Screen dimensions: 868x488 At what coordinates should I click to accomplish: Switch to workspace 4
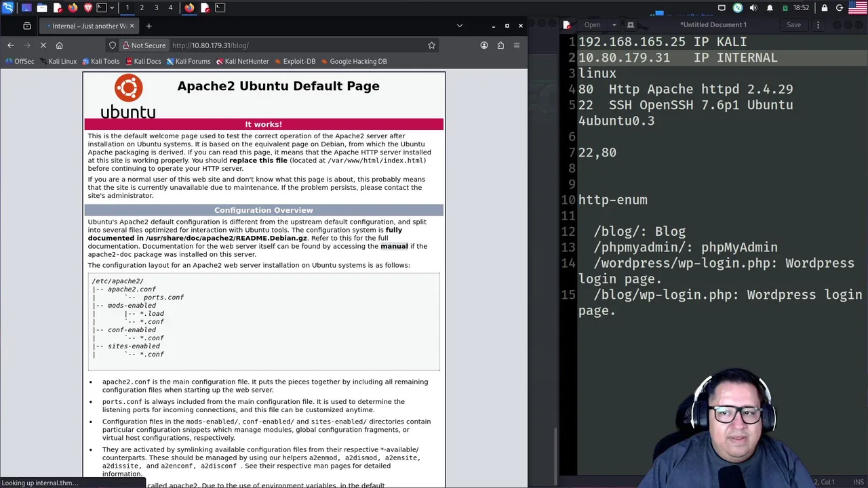click(170, 7)
